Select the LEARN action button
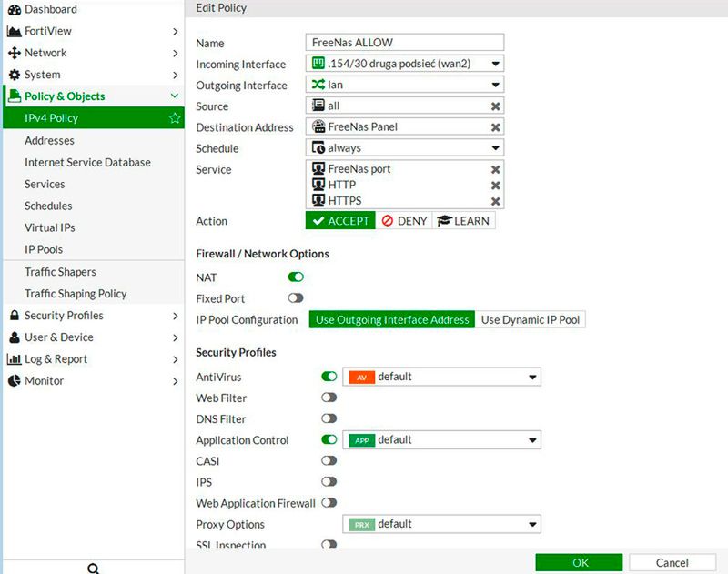 coord(464,221)
